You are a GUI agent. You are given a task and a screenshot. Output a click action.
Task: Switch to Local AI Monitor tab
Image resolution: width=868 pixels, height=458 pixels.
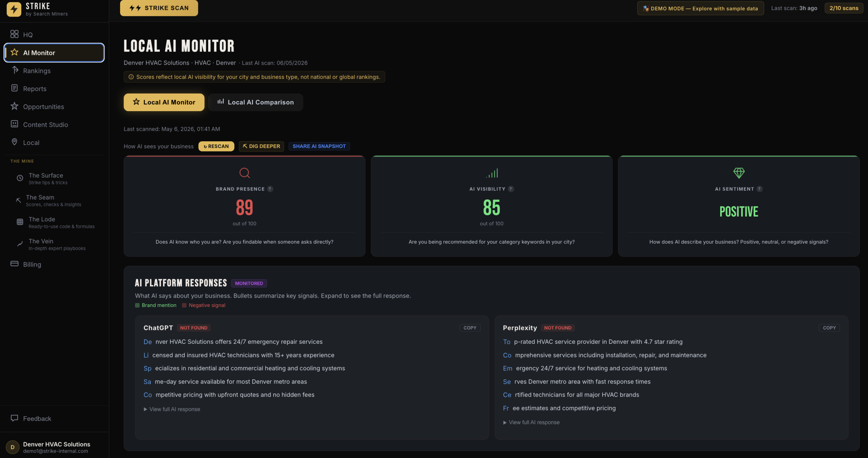click(x=164, y=102)
